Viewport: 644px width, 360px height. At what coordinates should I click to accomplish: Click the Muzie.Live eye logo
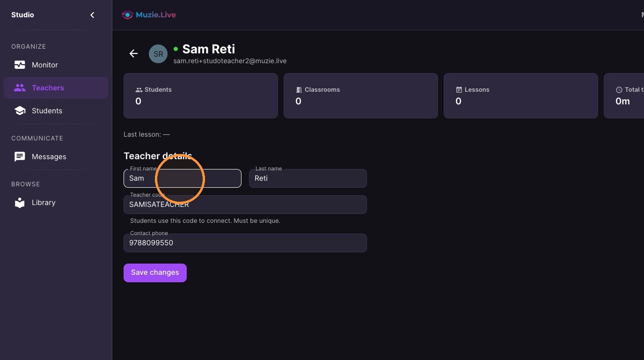tap(127, 15)
